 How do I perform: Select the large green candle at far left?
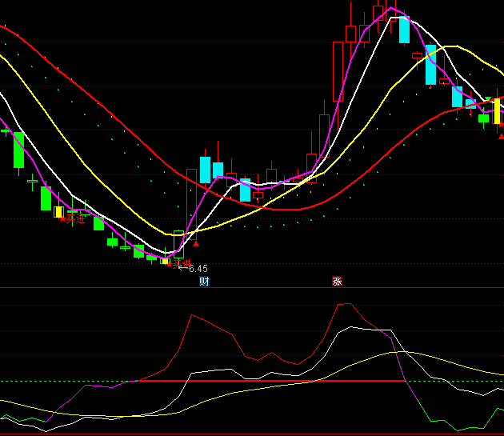[x=18, y=150]
